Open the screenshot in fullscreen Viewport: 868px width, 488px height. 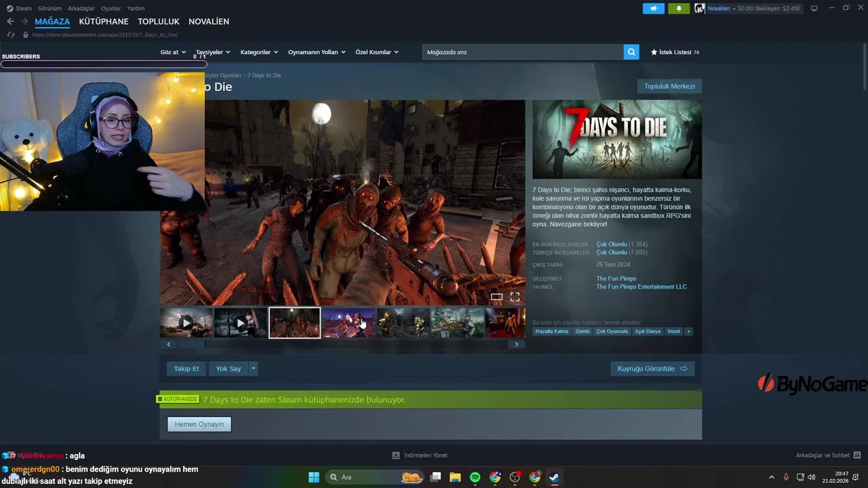tap(515, 297)
